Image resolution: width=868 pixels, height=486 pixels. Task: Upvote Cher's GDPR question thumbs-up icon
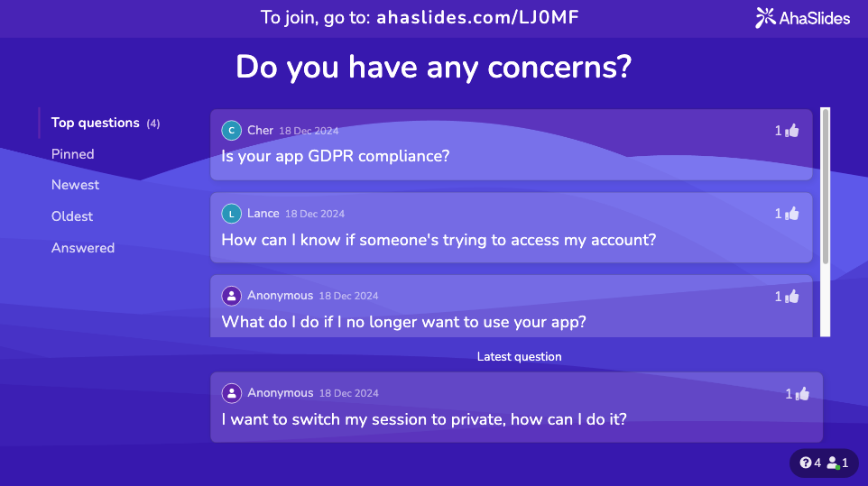(x=793, y=131)
